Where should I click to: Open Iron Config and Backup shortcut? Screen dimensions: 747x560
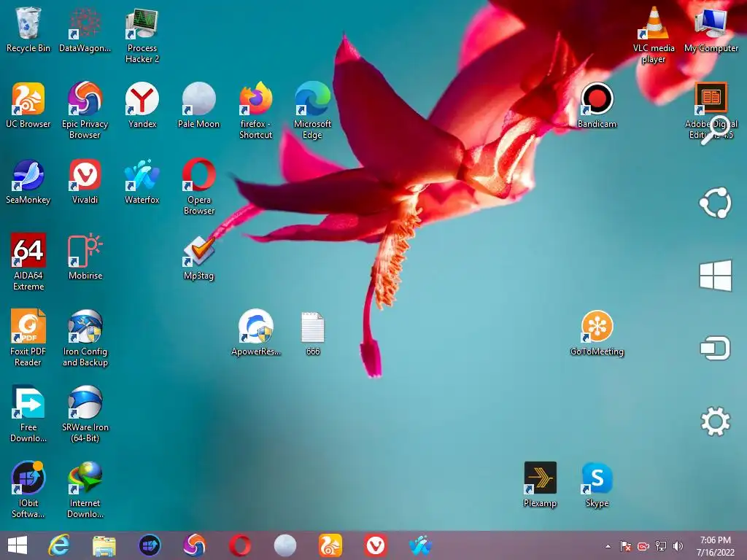tap(85, 338)
